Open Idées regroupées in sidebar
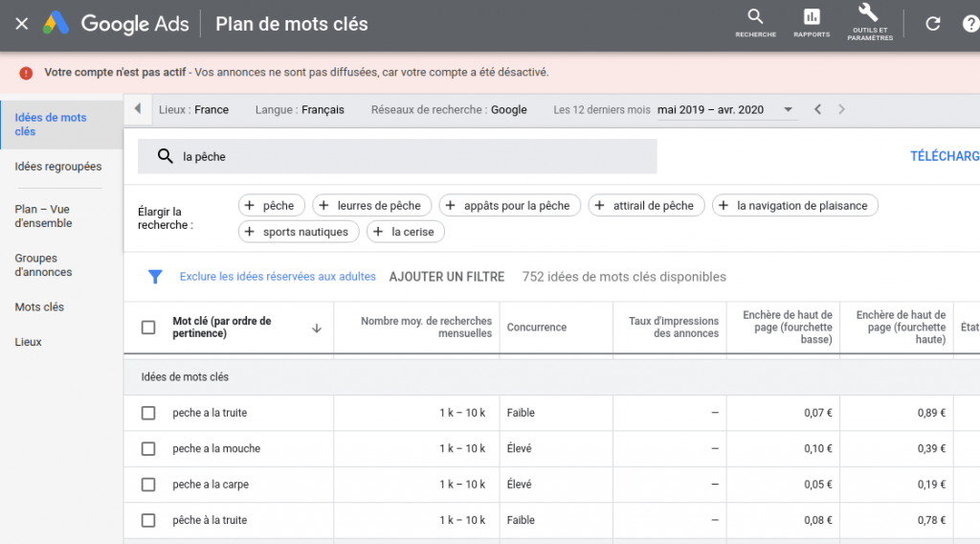Viewport: 980px width, 544px height. click(x=58, y=167)
